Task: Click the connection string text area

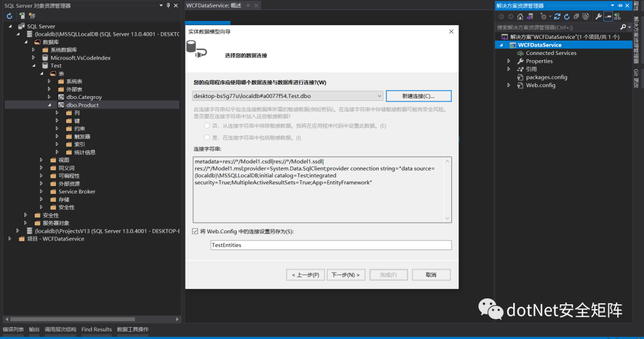Action: click(318, 189)
